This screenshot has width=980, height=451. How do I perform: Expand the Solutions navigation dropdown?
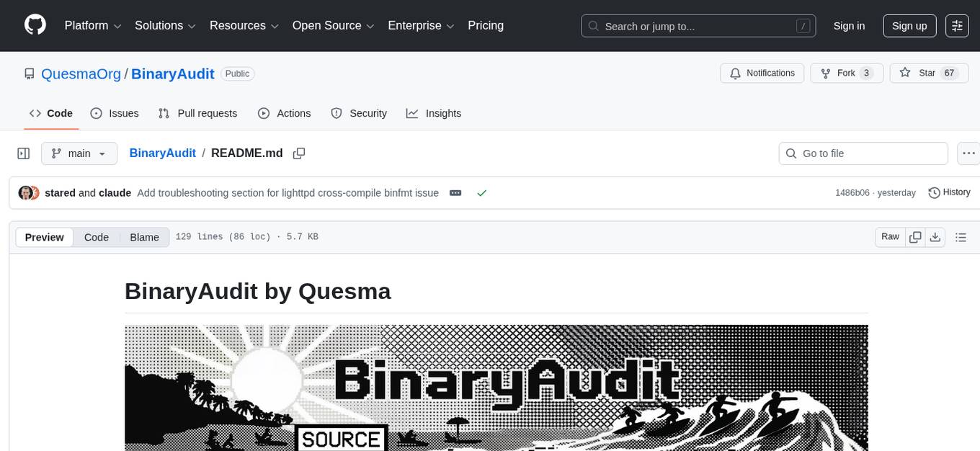(x=164, y=25)
